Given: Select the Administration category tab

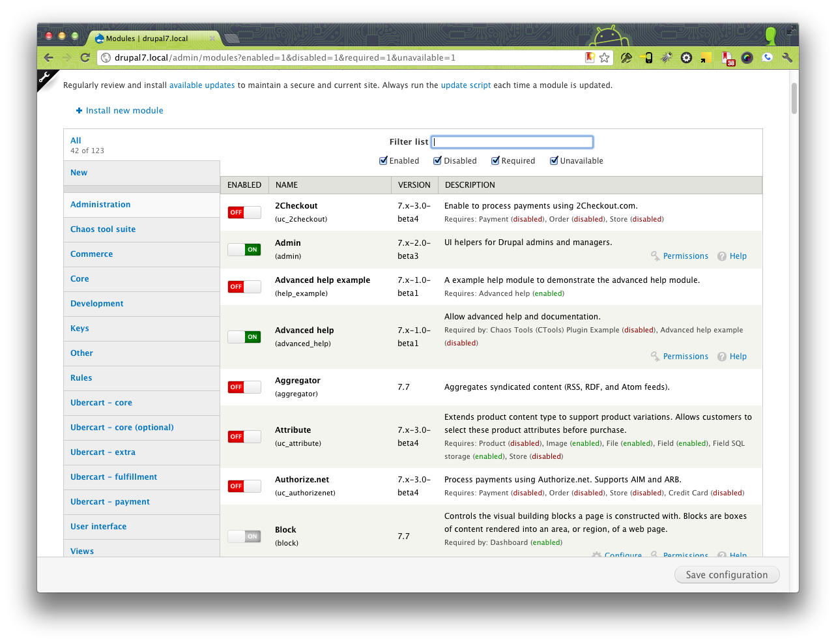Looking at the screenshot, I should tap(141, 205).
